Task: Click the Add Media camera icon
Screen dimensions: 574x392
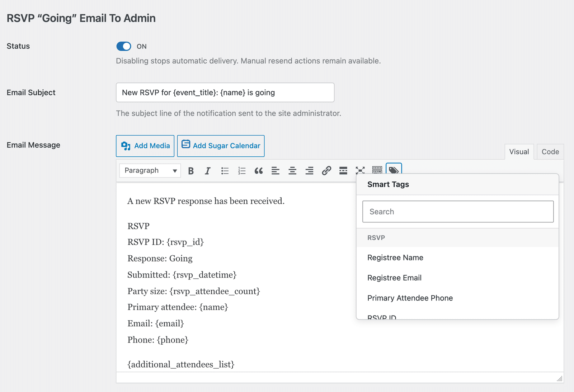Action: point(126,146)
